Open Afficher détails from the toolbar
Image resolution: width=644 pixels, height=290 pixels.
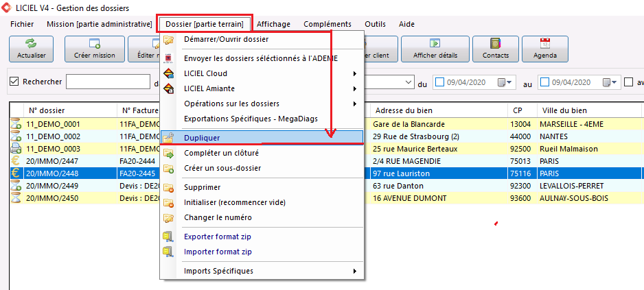click(x=435, y=49)
